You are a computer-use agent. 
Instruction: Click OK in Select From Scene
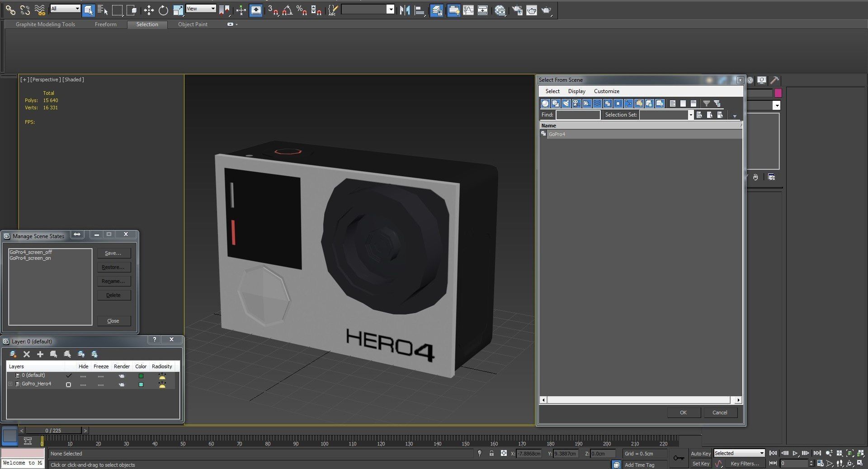684,413
